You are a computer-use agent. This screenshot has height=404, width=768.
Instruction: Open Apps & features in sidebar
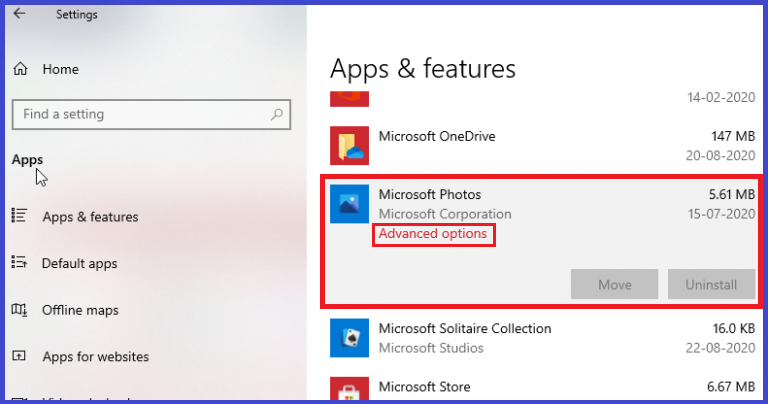(90, 216)
